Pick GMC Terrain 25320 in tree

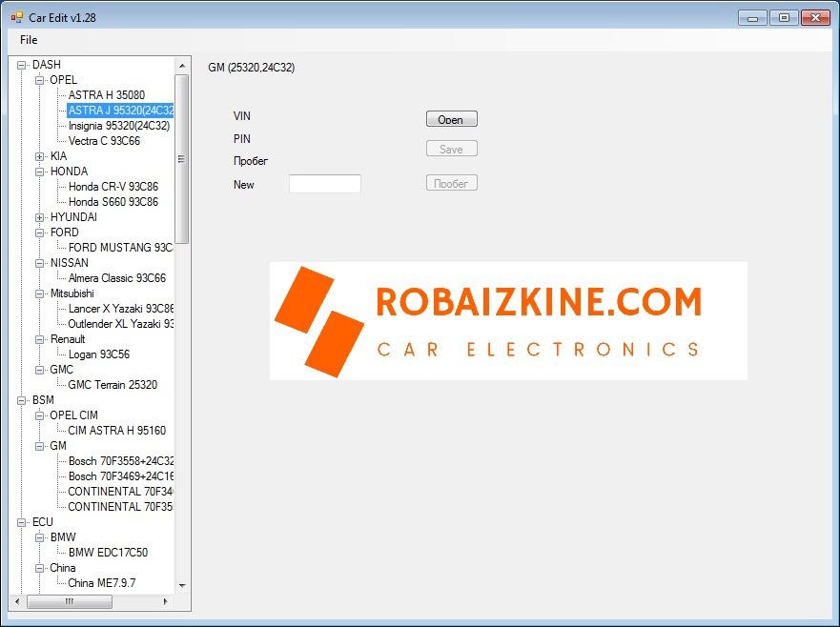pos(113,385)
